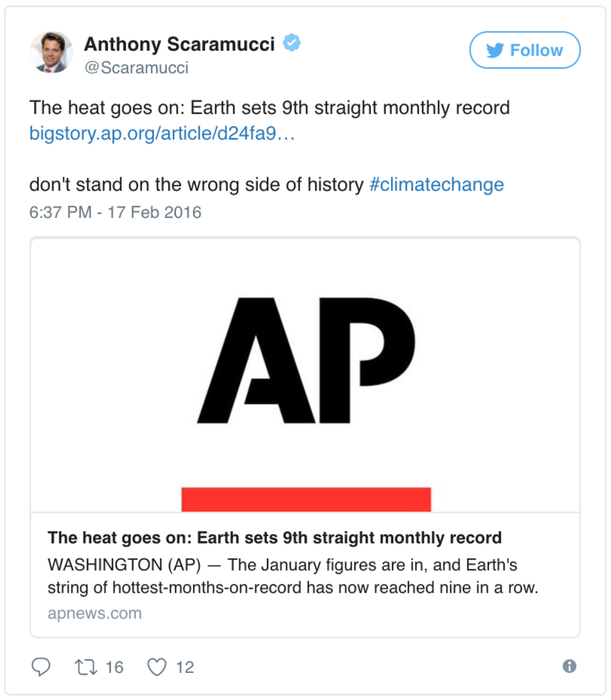Click the Follow button label
This screenshot has width=611, height=700.
537,50
